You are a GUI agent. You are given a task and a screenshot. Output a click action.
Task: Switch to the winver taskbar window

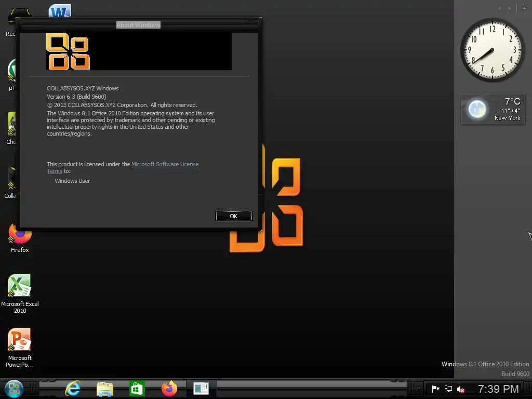[x=201, y=389]
